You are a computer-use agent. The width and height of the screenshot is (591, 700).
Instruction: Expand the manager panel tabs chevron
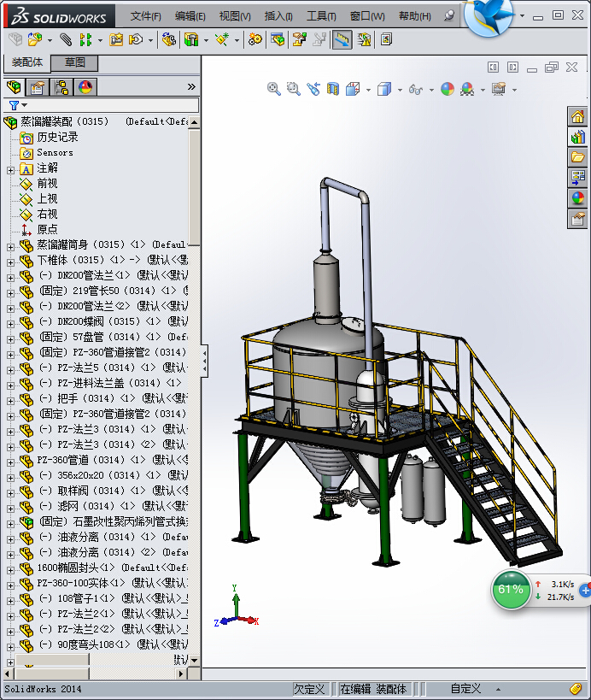click(x=192, y=86)
